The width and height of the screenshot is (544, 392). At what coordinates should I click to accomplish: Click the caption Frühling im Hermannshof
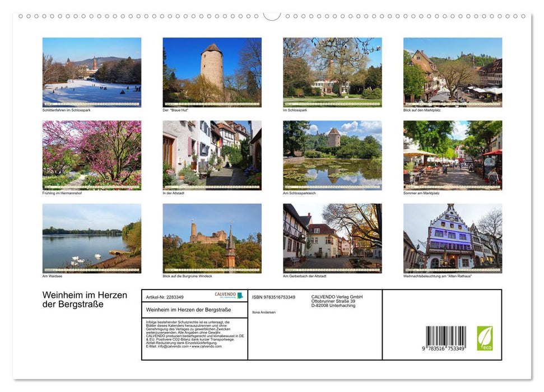(62, 193)
